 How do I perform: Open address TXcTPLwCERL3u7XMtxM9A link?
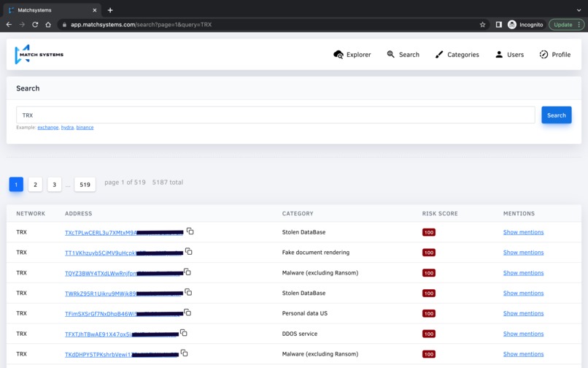pyautogui.click(x=124, y=232)
